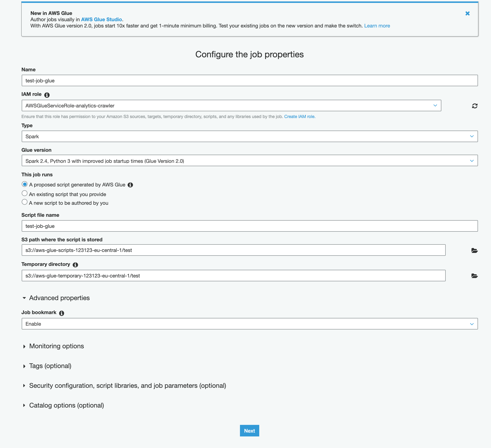Open the IAM role dropdown
Screen dimensions: 491x448
click(x=231, y=106)
